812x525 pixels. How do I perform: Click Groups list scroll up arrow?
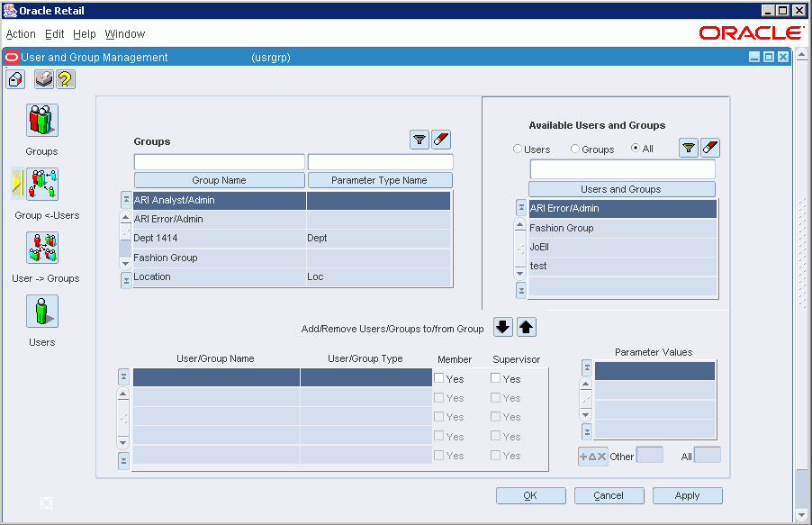(x=125, y=217)
